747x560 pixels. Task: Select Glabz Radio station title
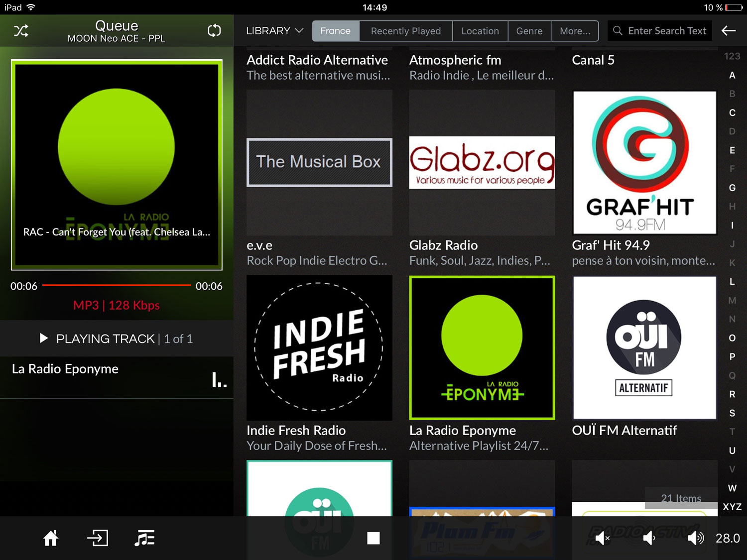[x=443, y=245]
